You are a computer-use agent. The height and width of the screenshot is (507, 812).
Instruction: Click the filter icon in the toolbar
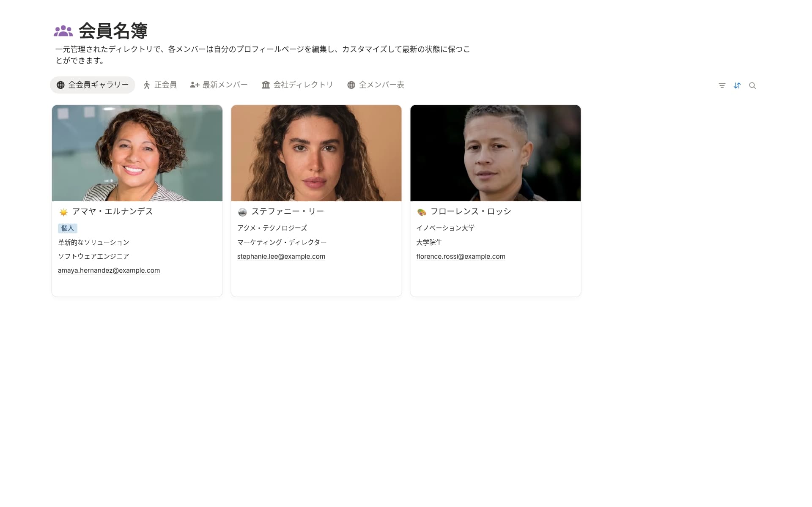point(722,85)
